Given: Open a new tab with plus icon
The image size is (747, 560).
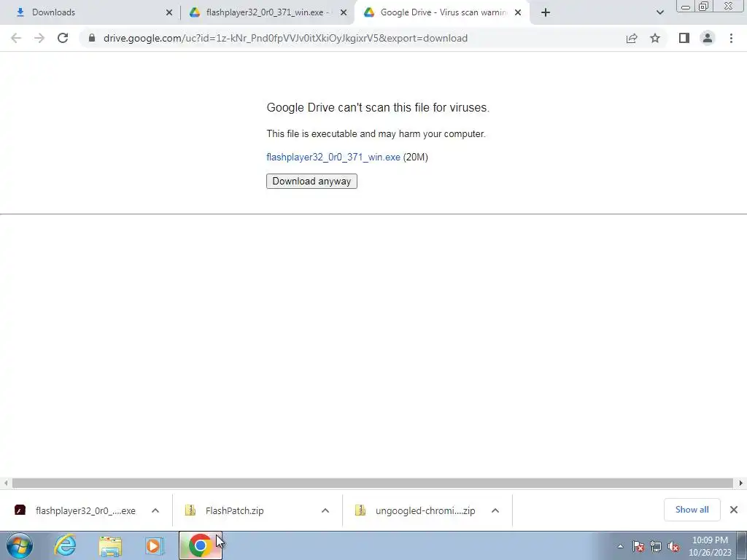Looking at the screenshot, I should (x=546, y=12).
